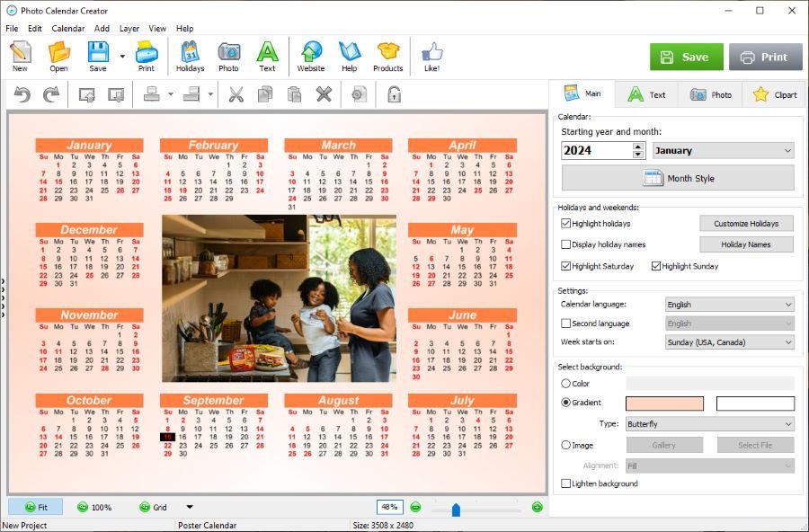Select the Color background radio button
Screen dimensions: 809x532
coord(566,384)
